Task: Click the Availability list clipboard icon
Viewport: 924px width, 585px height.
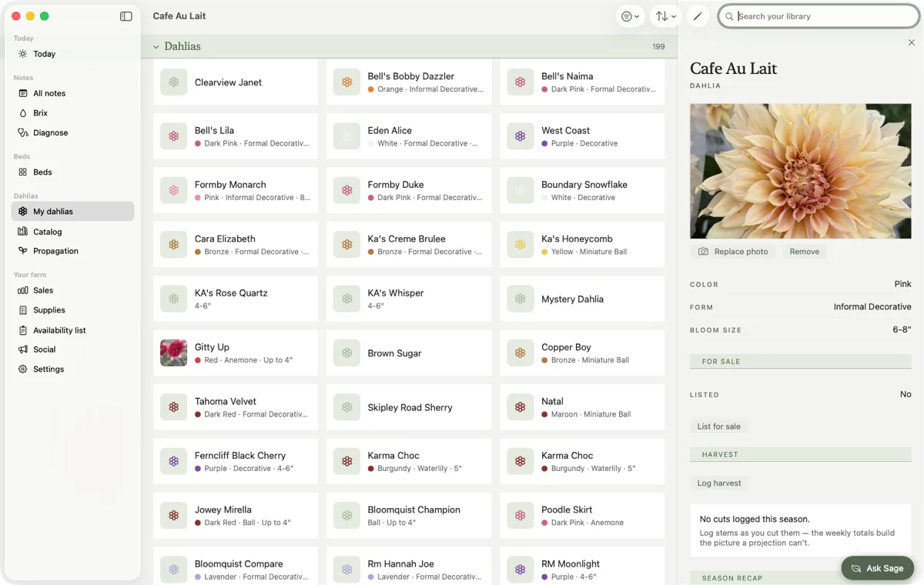Action: click(23, 330)
